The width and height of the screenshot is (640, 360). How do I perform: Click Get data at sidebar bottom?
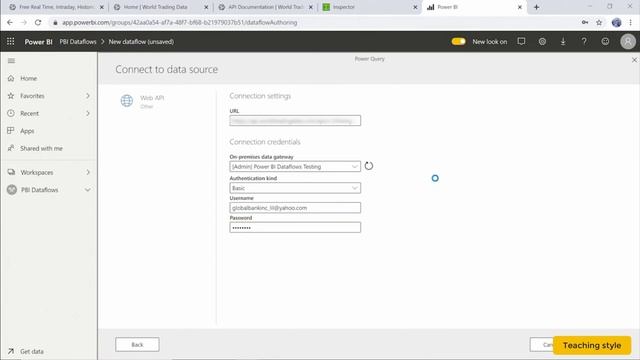coord(32,351)
